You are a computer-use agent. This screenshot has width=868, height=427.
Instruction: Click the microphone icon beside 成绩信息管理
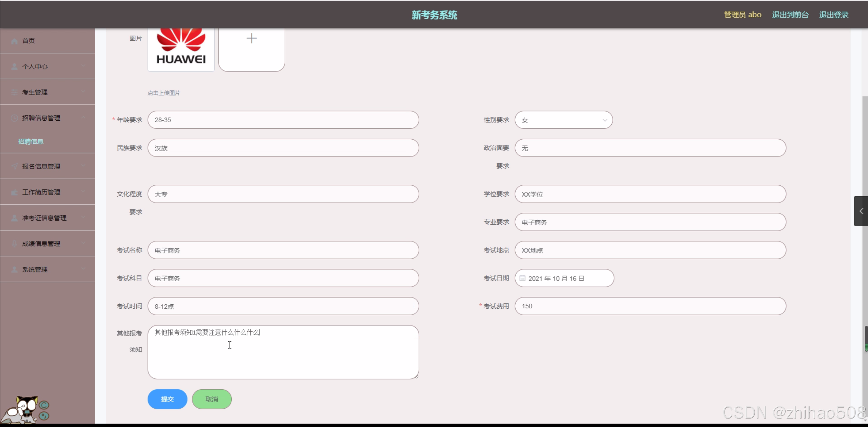click(x=14, y=244)
